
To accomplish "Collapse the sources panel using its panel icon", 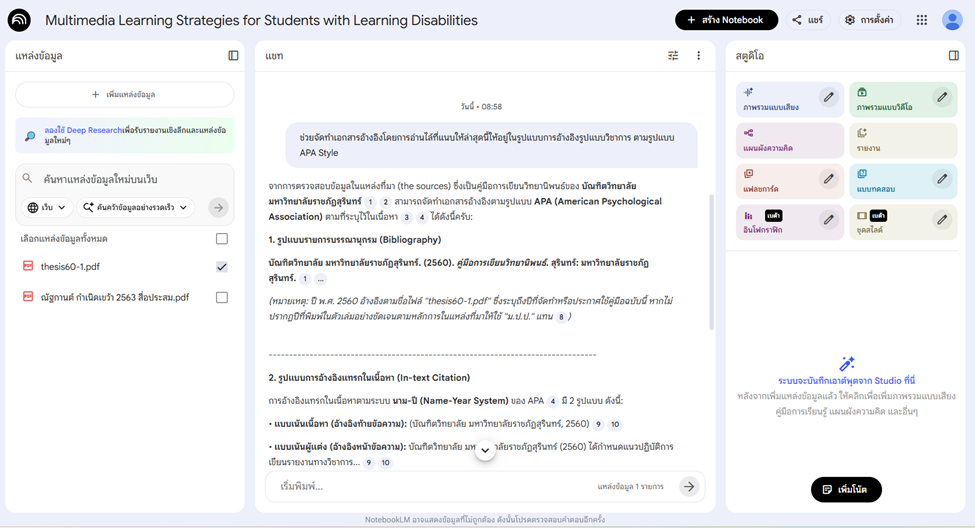I will pyautogui.click(x=233, y=56).
